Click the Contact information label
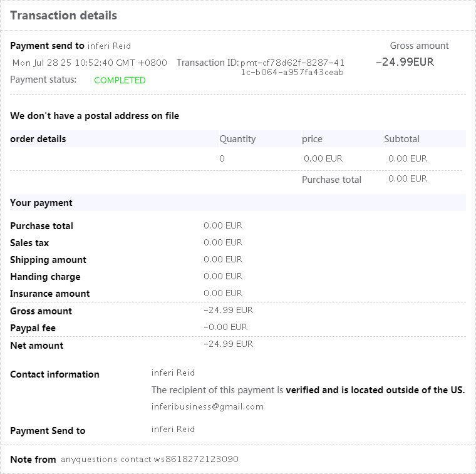The width and height of the screenshot is (476, 474). coord(54,374)
